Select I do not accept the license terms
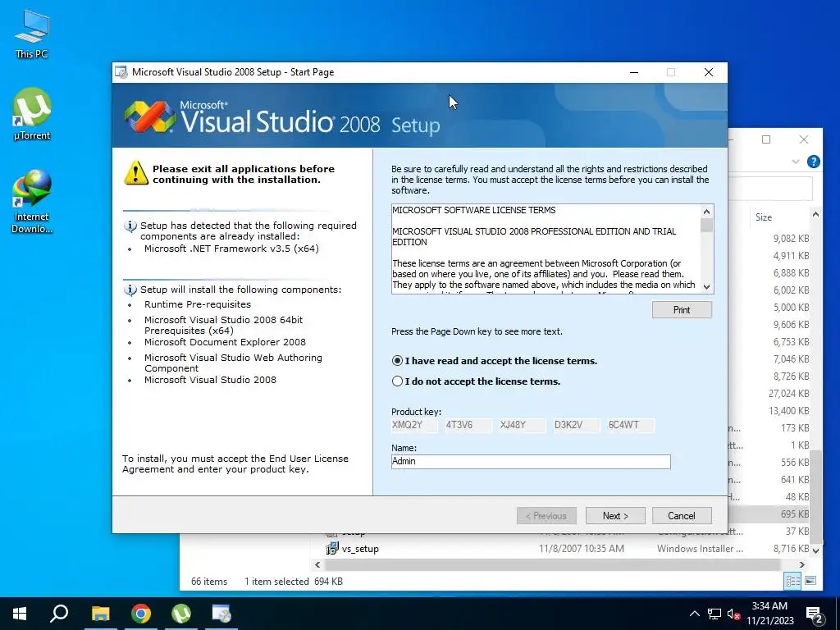Screen dimensions: 840x630 tap(397, 381)
